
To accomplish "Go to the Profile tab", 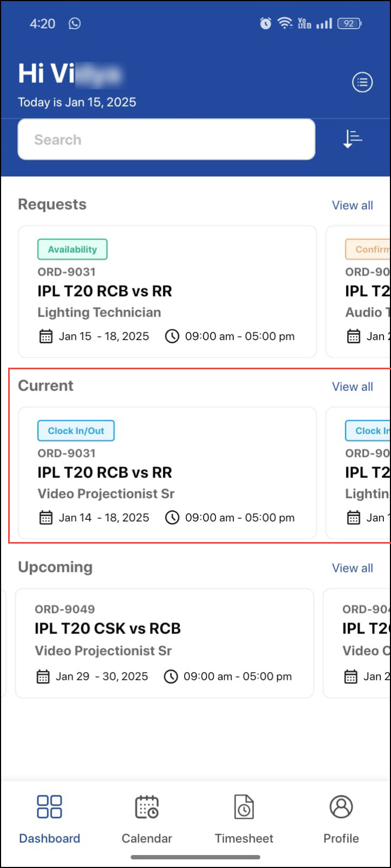I will pyautogui.click(x=341, y=818).
